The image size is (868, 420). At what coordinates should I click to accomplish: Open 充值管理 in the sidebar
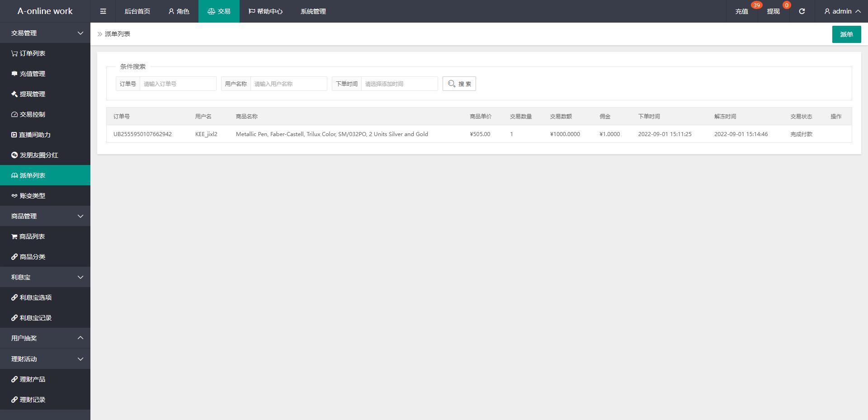(32, 74)
